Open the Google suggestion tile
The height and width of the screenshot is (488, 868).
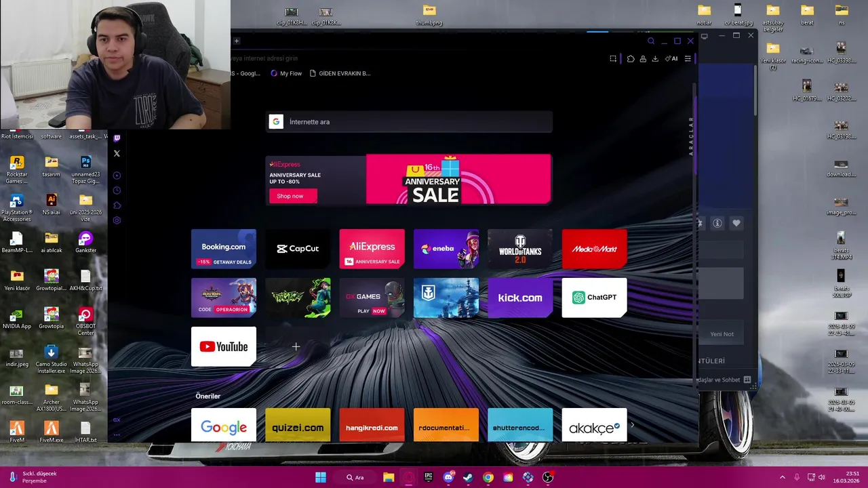pyautogui.click(x=224, y=425)
